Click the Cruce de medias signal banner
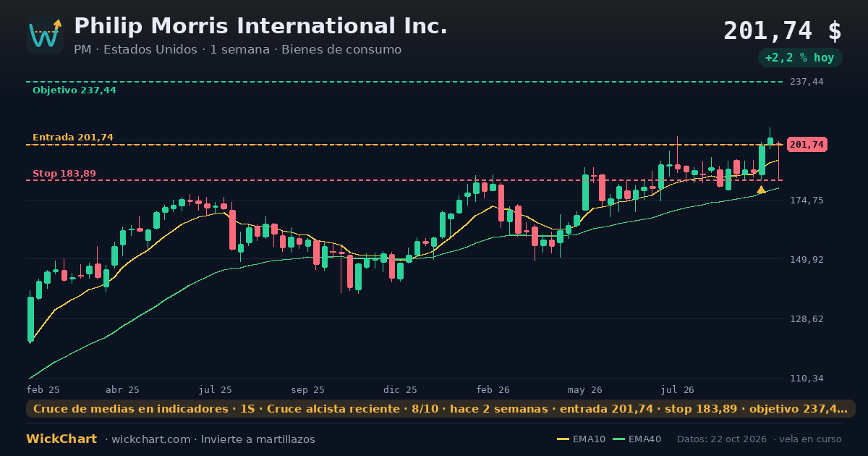 441,409
